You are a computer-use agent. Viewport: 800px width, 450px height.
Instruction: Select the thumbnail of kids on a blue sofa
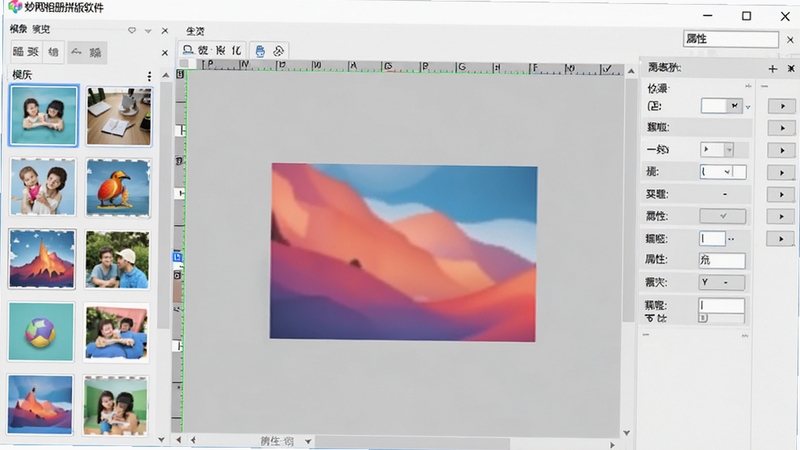[x=117, y=333]
